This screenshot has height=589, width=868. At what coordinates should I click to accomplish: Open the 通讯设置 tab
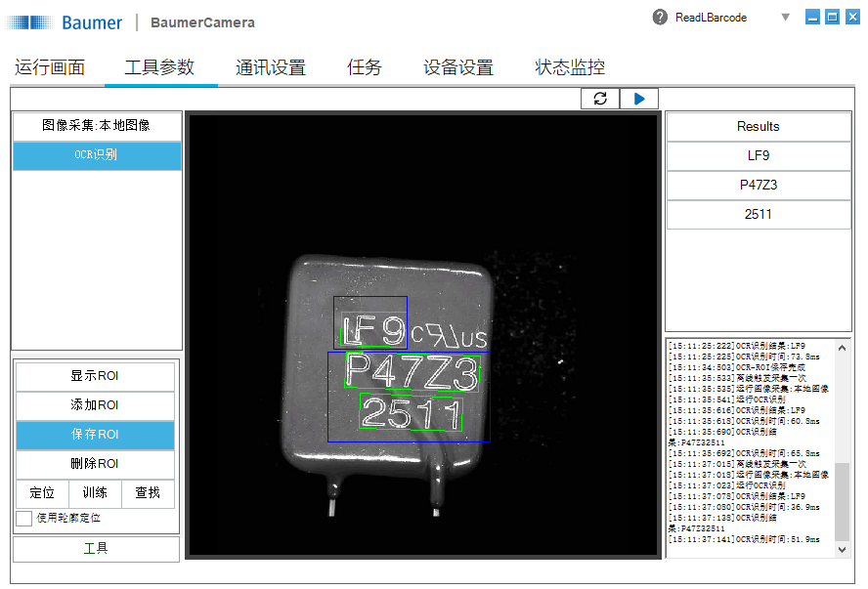270,67
